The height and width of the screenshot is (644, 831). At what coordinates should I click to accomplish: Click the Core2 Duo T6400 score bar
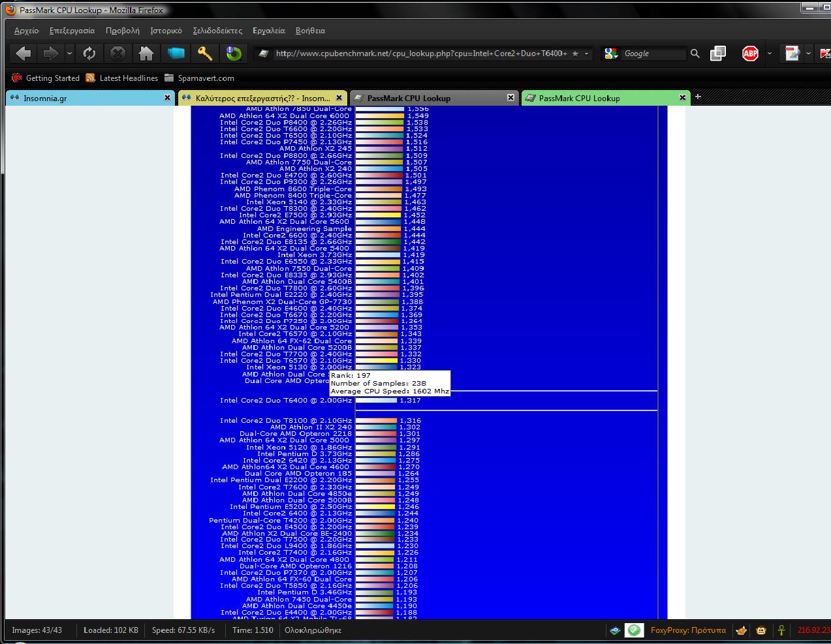(376, 401)
